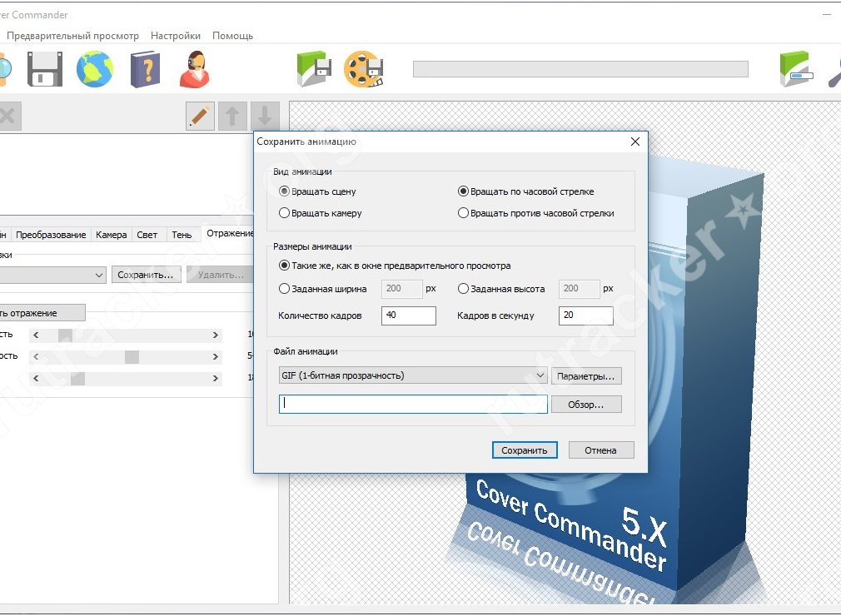Open the GIF format dropdown
841x616 pixels.
412,375
